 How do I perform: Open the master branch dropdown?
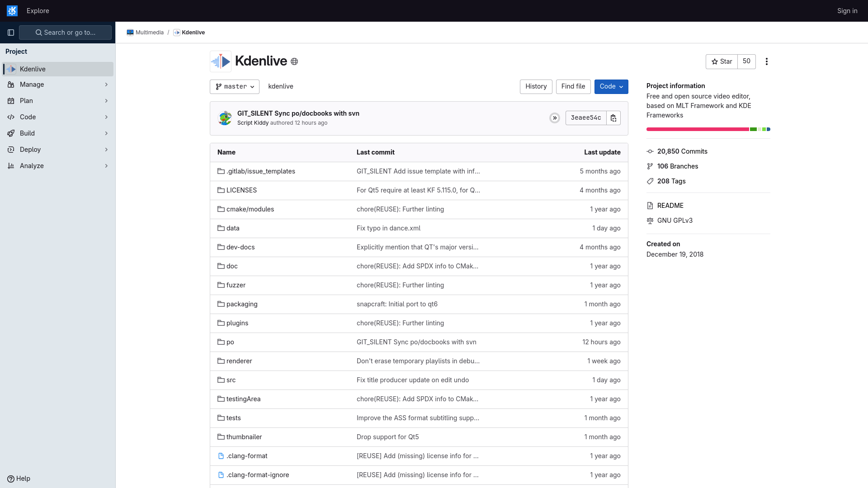235,87
